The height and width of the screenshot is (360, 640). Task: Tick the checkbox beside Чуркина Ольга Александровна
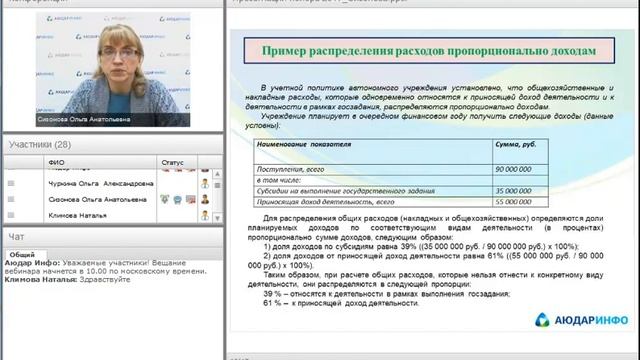click(x=11, y=184)
